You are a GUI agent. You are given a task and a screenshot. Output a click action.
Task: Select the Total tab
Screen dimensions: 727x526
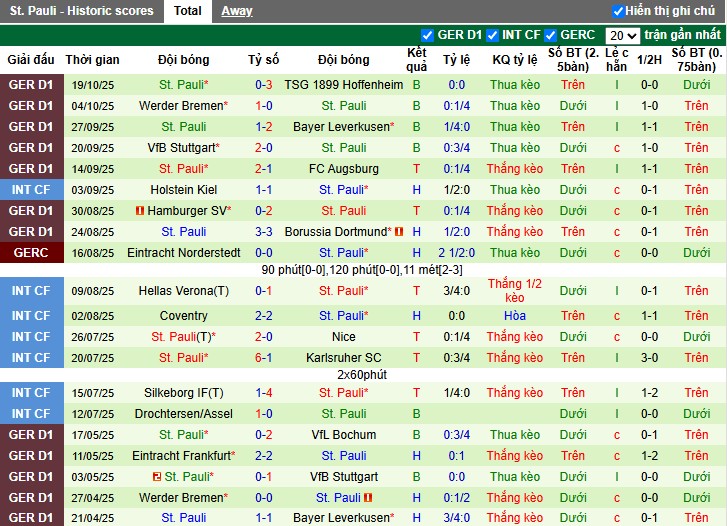coord(187,11)
